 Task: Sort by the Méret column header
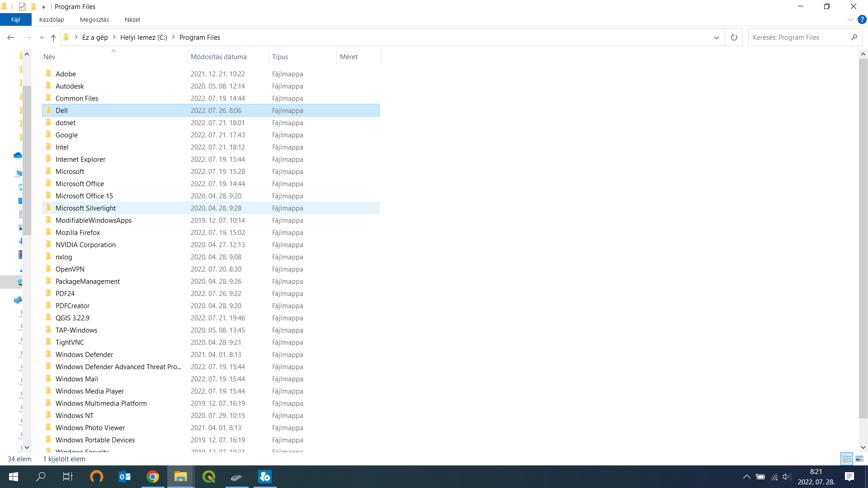(359, 57)
